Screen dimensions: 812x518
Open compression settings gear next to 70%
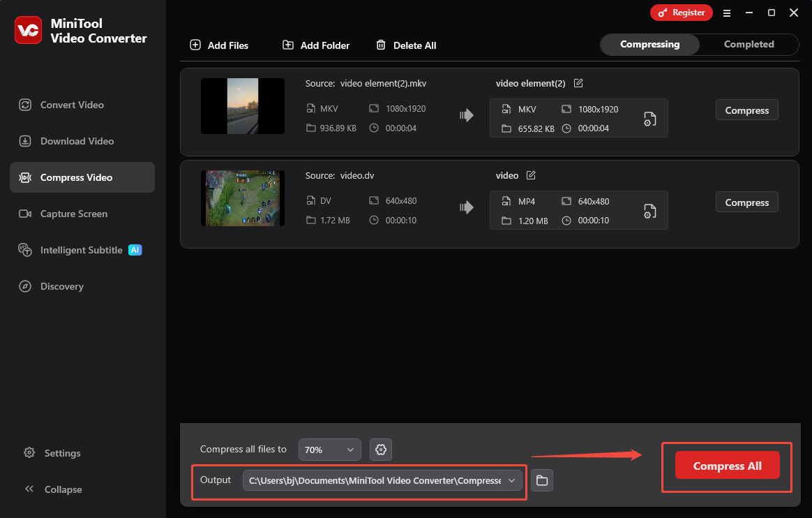point(381,450)
